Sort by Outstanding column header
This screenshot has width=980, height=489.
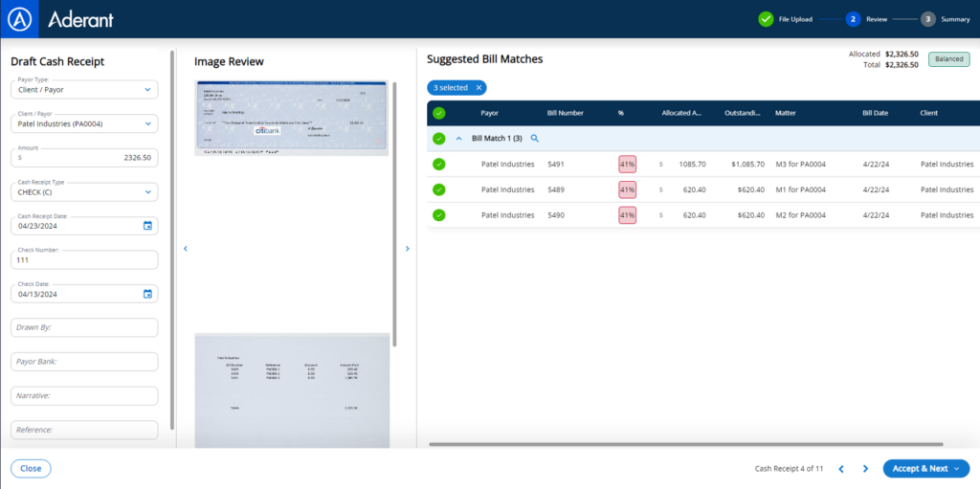point(743,113)
